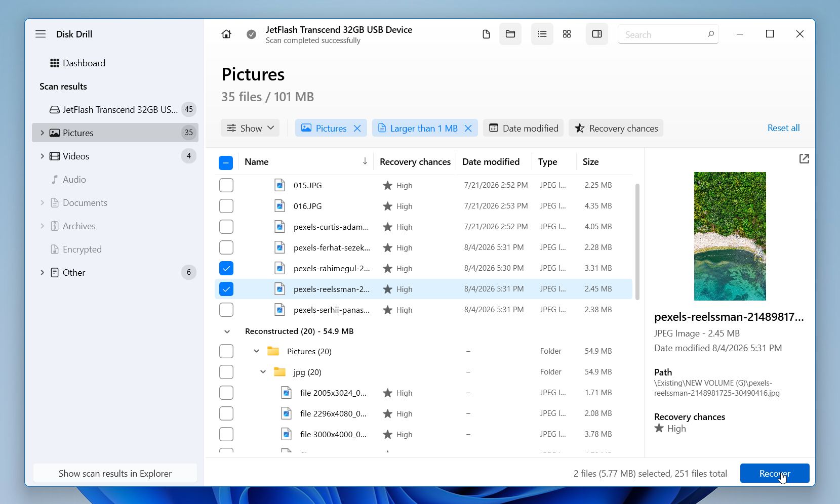840x504 pixels.
Task: Collapse the Pictures (20) folder
Action: coord(256,351)
